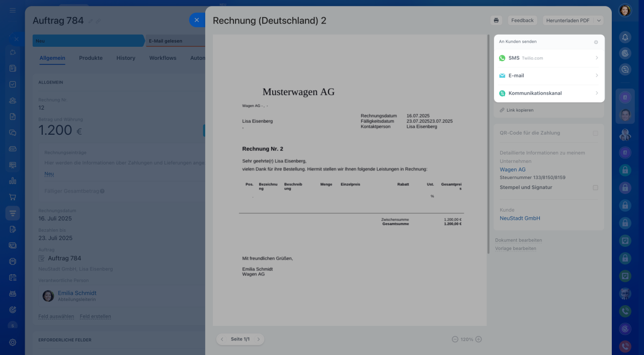
Task: Open the shopping cart icon in left sidebar
Action: (x=13, y=197)
